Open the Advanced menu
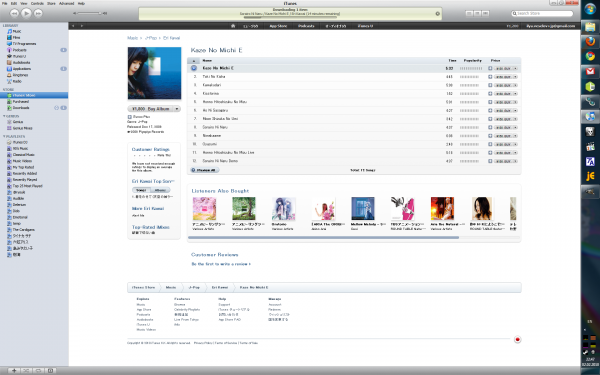The width and height of the screenshot is (600, 375). [66, 3]
